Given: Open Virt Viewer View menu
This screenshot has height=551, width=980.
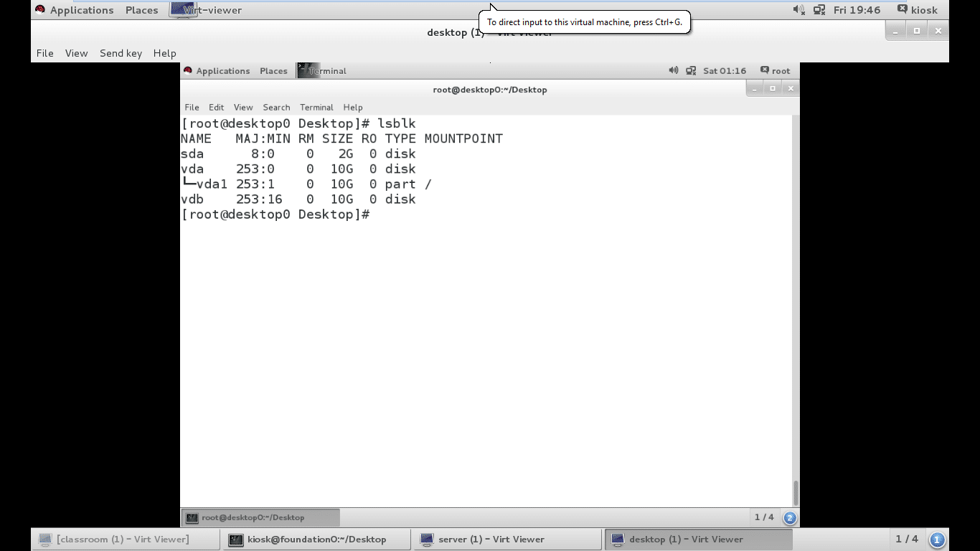Looking at the screenshot, I should (x=76, y=53).
